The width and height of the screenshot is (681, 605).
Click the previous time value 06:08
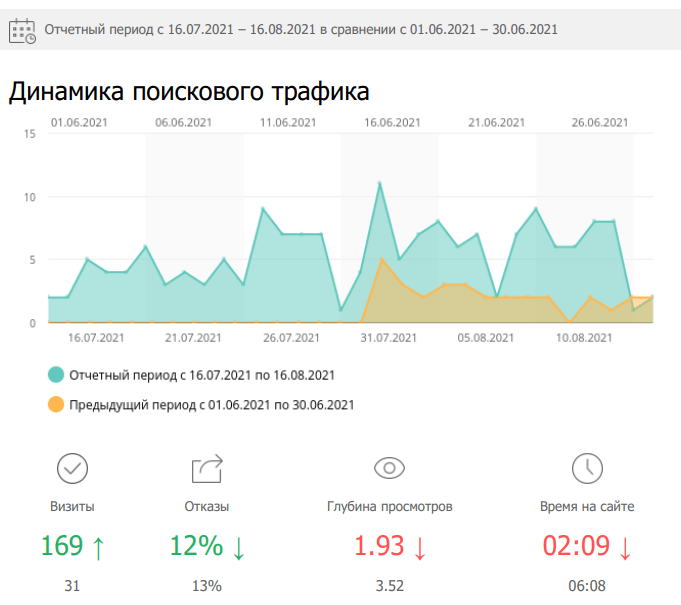pyautogui.click(x=587, y=586)
